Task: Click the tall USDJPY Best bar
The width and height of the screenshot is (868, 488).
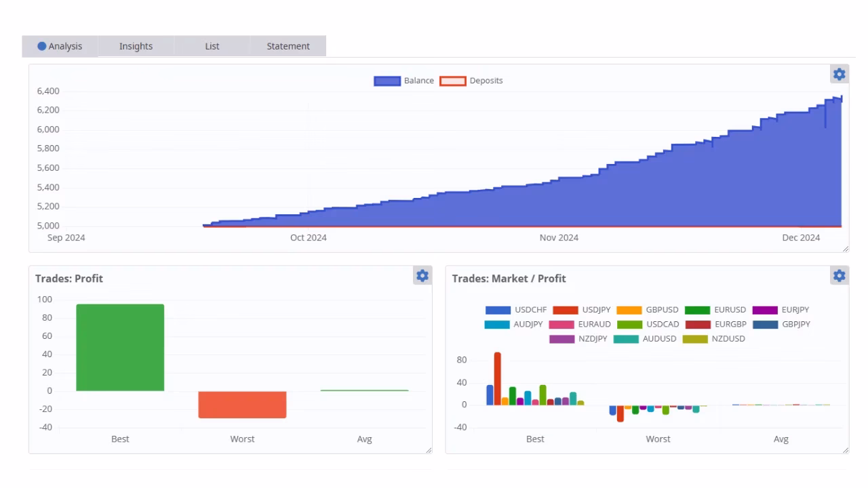Action: tap(497, 378)
